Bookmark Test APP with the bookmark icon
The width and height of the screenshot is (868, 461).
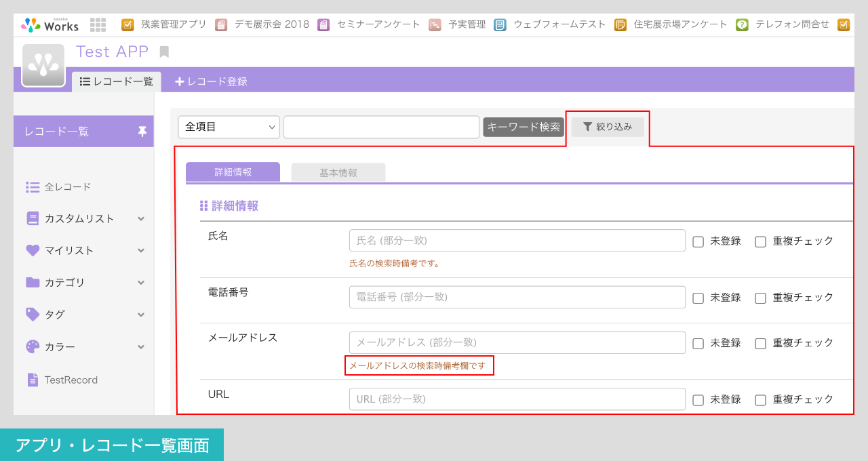tap(164, 52)
